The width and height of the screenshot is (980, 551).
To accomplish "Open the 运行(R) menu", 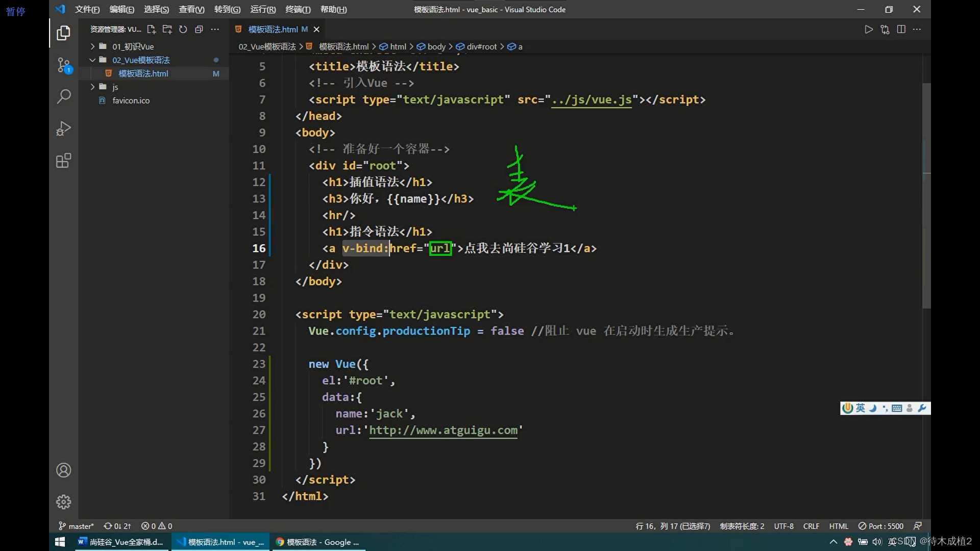I will (x=263, y=9).
